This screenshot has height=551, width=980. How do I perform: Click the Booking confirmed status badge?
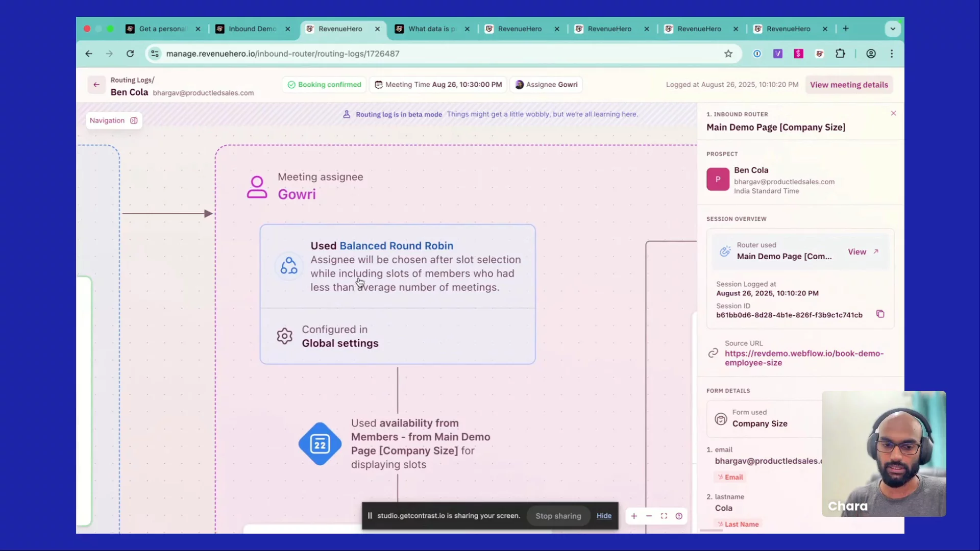tap(324, 85)
